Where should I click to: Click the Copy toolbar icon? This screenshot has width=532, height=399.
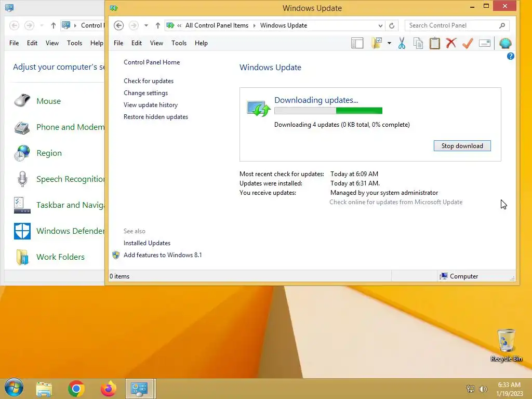pos(418,43)
